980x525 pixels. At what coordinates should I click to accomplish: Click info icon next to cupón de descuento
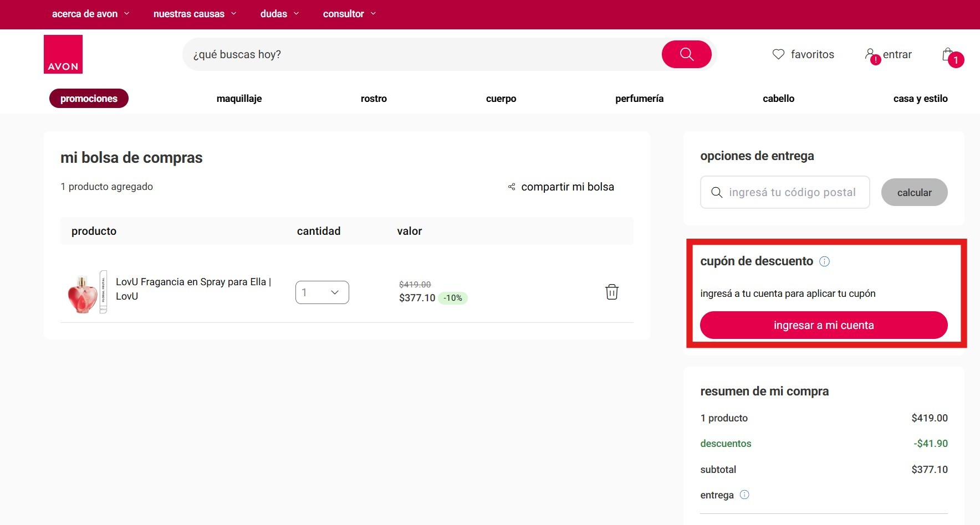824,261
